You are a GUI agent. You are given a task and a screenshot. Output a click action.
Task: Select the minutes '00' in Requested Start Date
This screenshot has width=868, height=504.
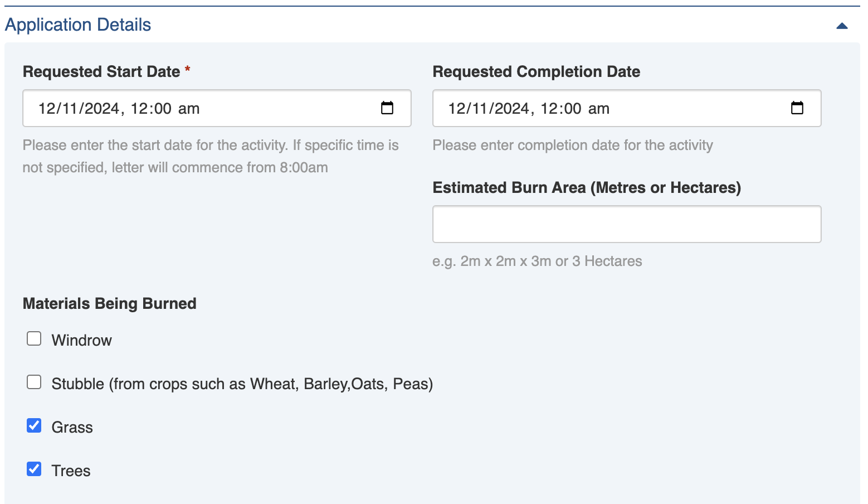(x=162, y=109)
